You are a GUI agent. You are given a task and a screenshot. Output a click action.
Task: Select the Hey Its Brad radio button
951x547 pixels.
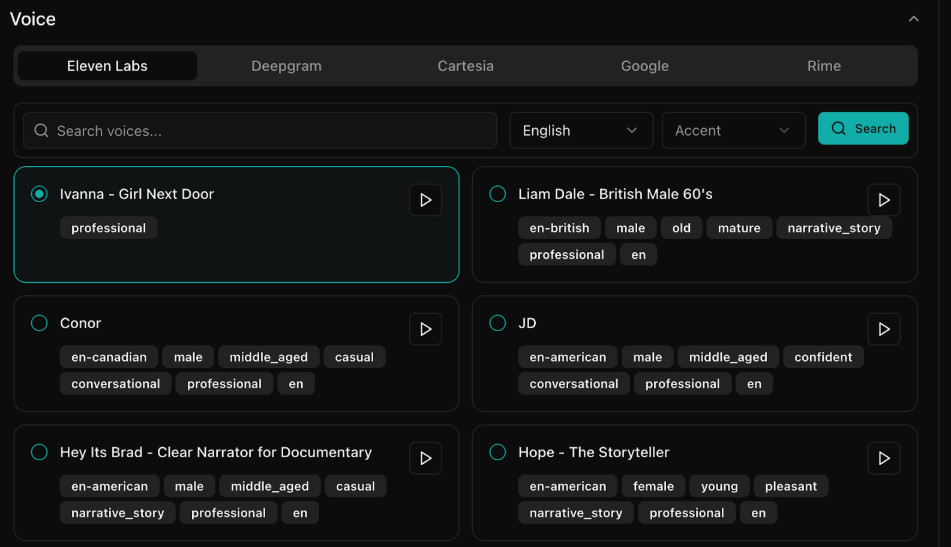tap(39, 452)
